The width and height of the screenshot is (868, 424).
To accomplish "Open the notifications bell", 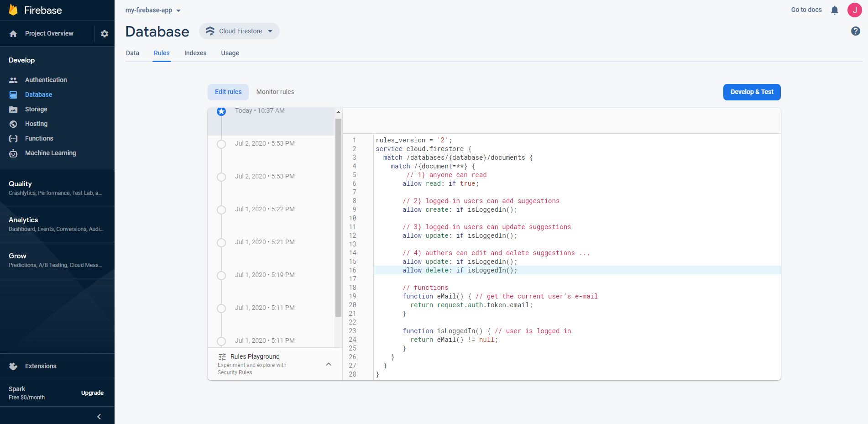I will click(834, 10).
